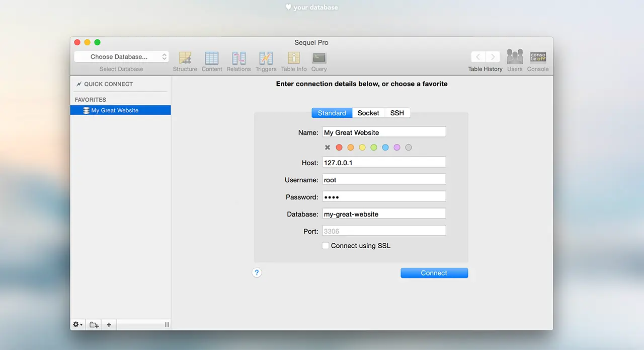644x350 pixels.
Task: Zoom the Sequel Pro window
Action: coord(98,42)
